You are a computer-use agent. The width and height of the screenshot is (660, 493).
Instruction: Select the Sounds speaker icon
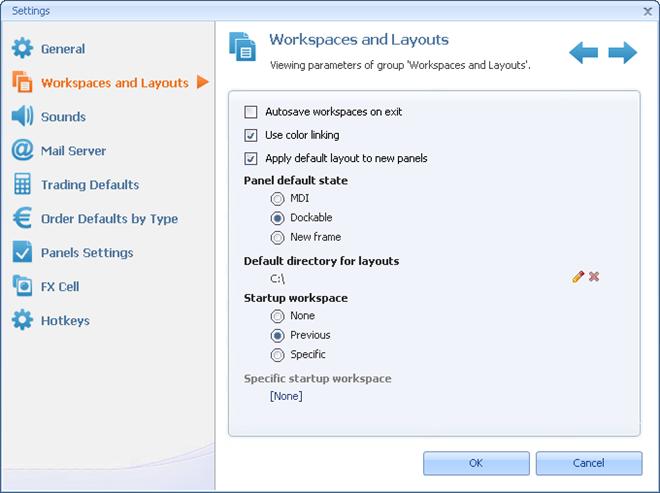[22, 117]
